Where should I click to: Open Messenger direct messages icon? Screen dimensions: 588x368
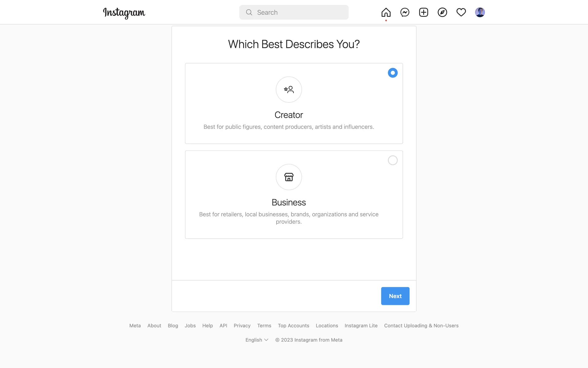(405, 12)
